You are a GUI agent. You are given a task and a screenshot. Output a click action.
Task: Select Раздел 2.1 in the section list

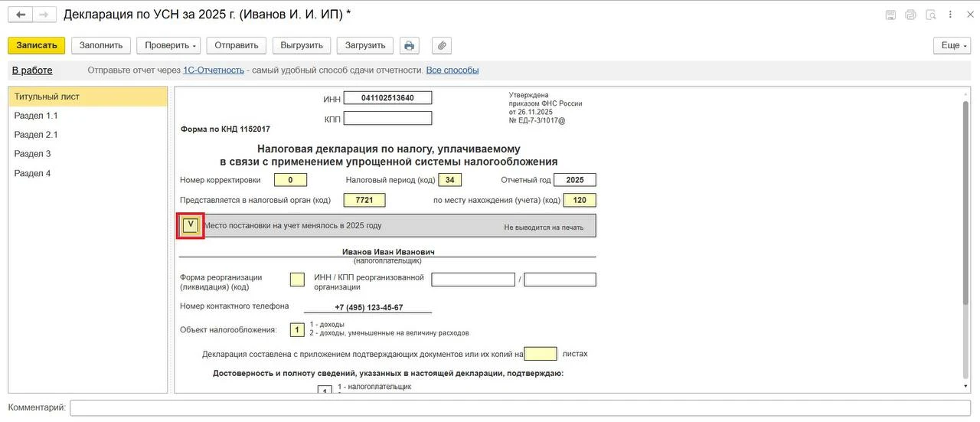click(88, 135)
